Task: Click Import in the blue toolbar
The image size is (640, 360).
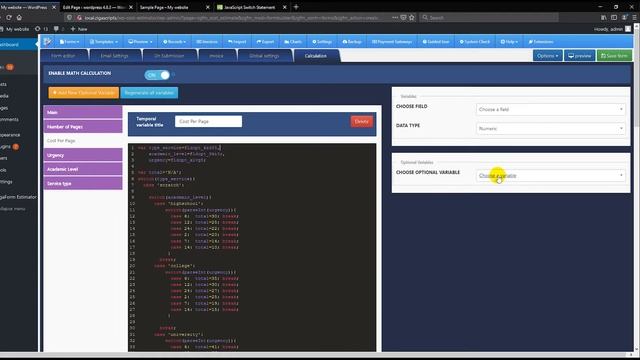Action: (x=237, y=42)
